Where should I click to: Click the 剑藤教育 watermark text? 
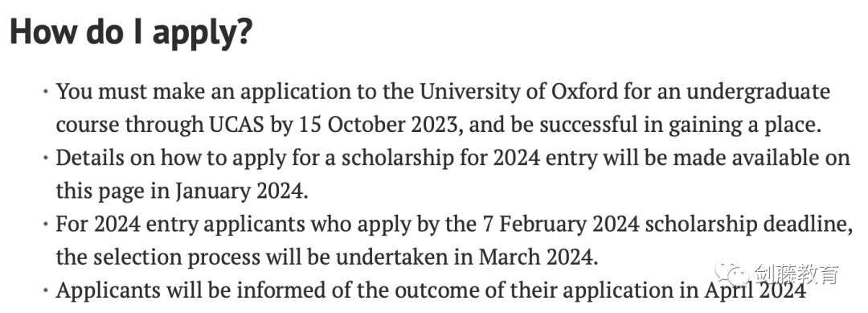click(x=796, y=274)
